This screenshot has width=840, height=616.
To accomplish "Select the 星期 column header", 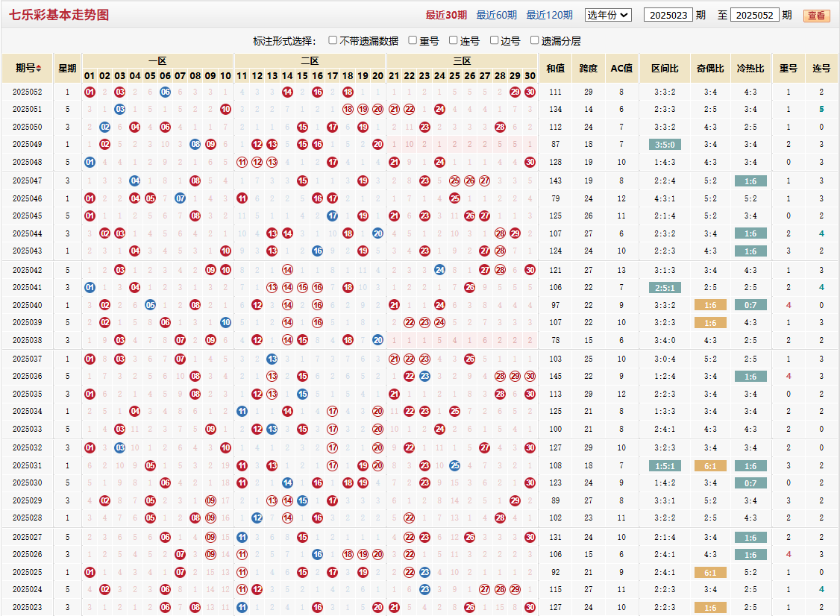I will (x=67, y=69).
